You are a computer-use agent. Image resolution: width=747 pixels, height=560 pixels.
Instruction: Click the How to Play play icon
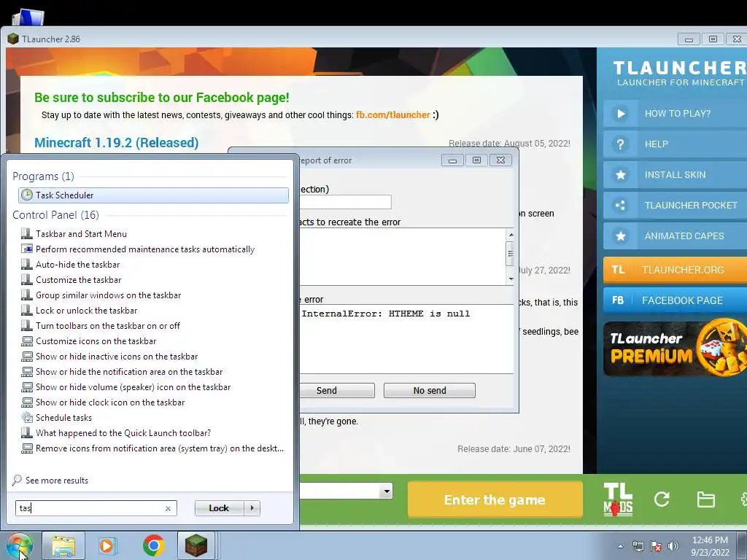620,114
